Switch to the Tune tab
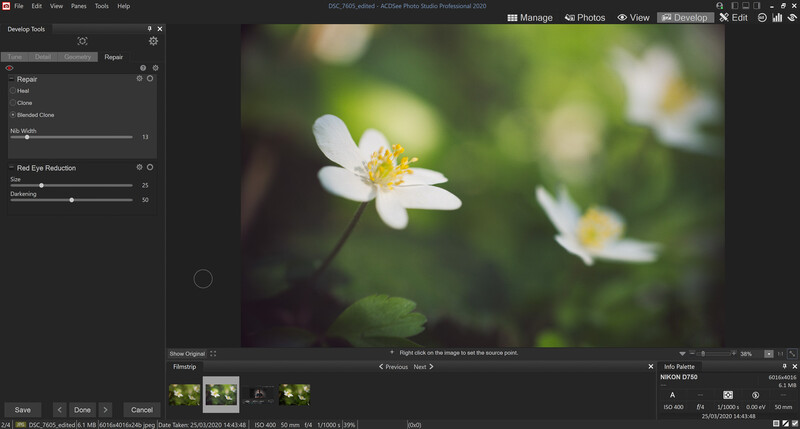Viewport: 800px width, 429px height. (x=15, y=57)
